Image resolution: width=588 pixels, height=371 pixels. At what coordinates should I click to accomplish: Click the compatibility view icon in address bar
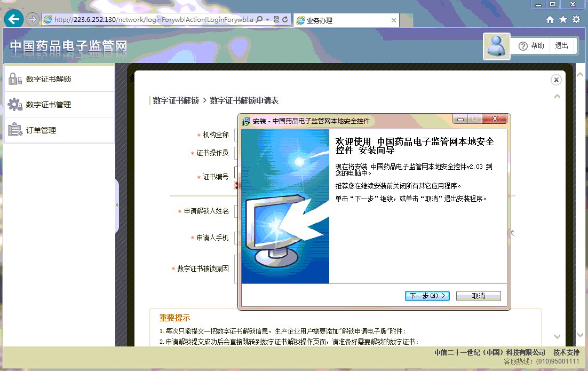[x=276, y=20]
